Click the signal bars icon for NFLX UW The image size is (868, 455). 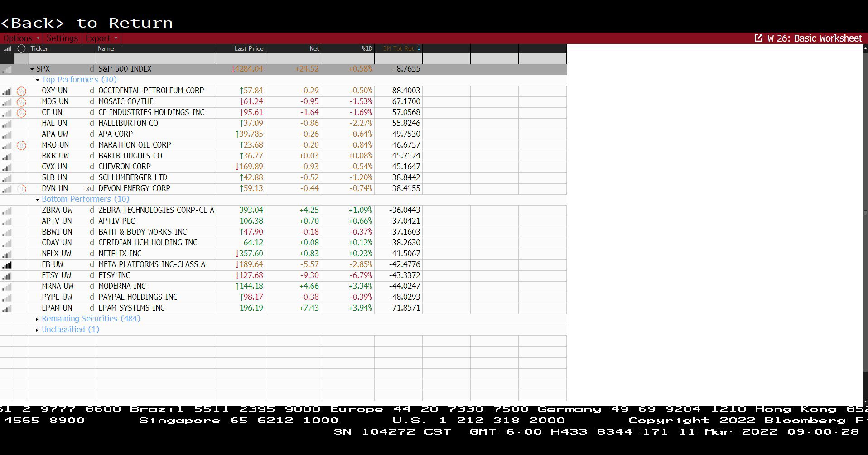tap(7, 254)
